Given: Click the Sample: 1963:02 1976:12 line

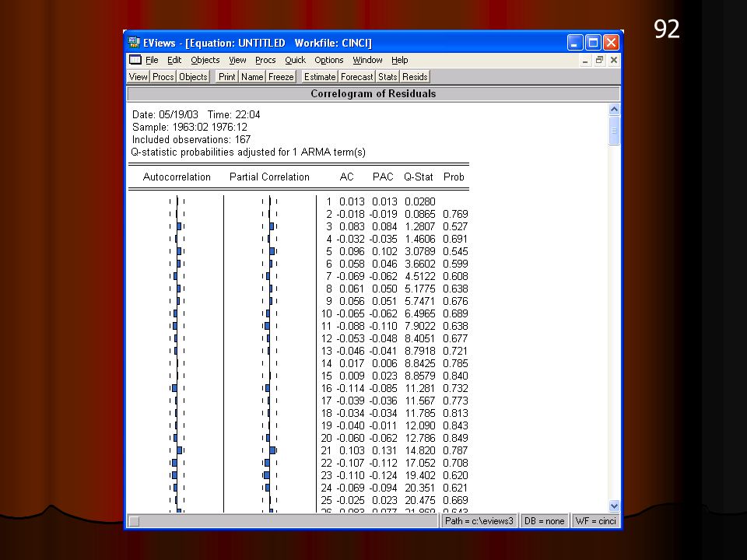Looking at the screenshot, I should [x=190, y=127].
